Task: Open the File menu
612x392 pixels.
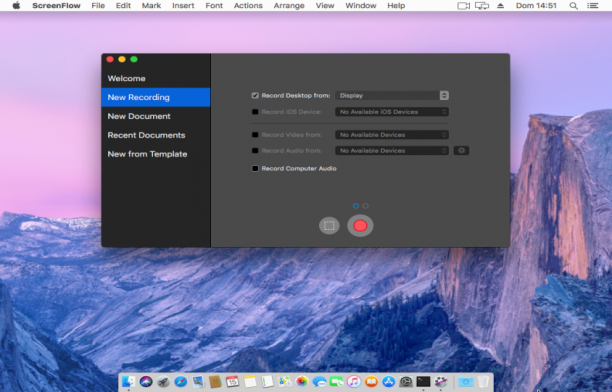Action: (x=98, y=6)
